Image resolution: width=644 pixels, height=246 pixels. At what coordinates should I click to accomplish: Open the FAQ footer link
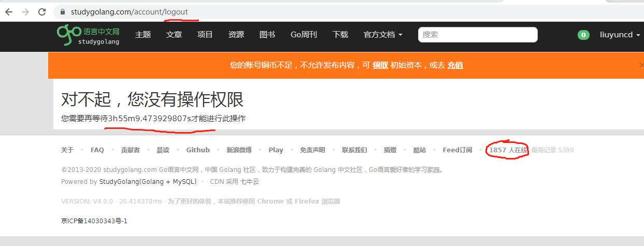[x=97, y=150]
